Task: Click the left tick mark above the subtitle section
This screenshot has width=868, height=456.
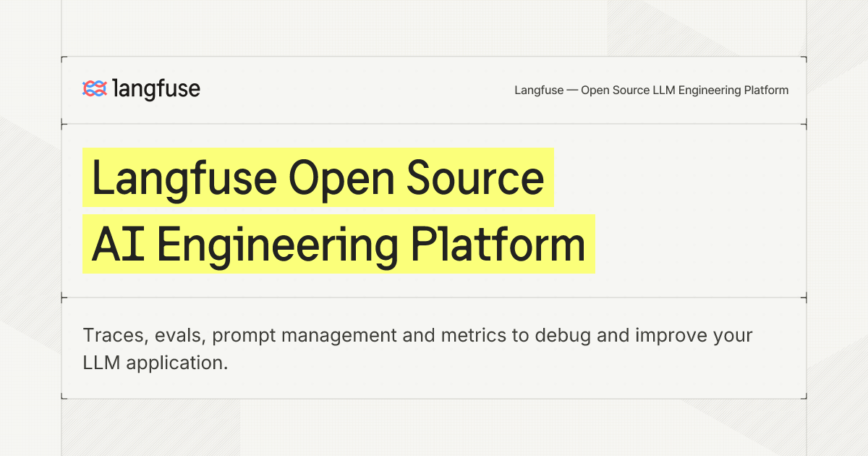Action: click(64, 297)
